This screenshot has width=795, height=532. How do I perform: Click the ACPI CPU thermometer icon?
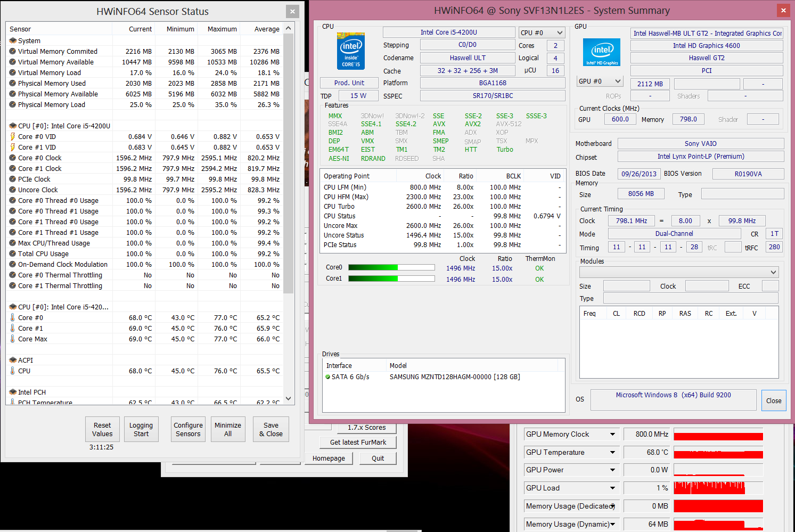[13, 371]
